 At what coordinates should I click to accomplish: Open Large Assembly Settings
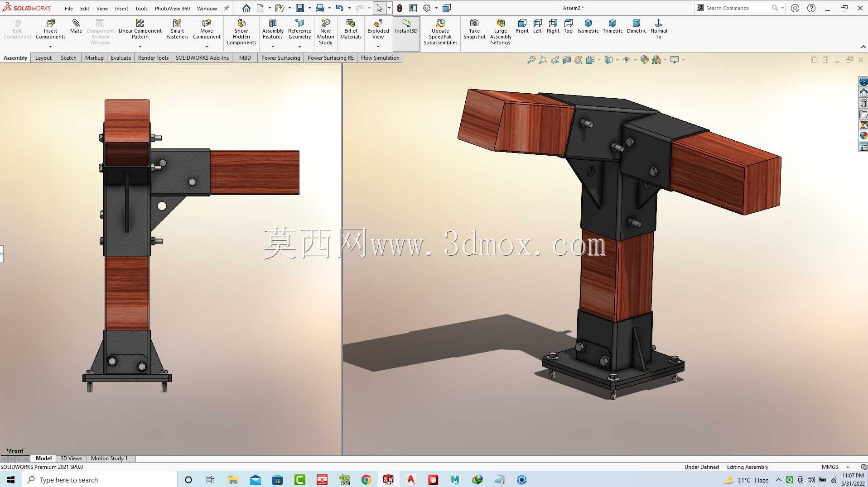coord(501,32)
